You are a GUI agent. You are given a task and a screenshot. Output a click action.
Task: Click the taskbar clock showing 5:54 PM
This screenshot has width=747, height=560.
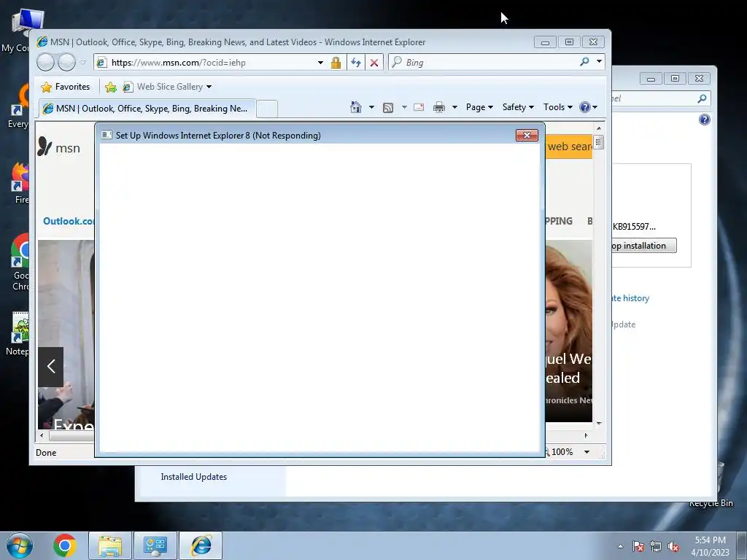(x=710, y=546)
